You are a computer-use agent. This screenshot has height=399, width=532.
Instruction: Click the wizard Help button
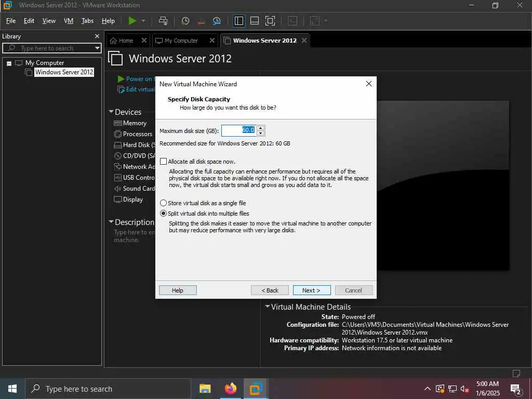pos(178,290)
